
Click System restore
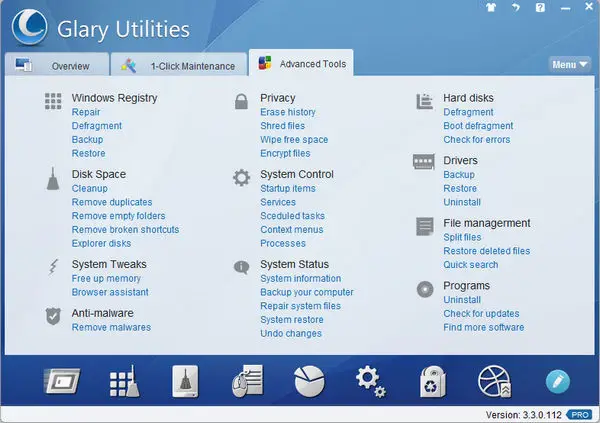(292, 320)
